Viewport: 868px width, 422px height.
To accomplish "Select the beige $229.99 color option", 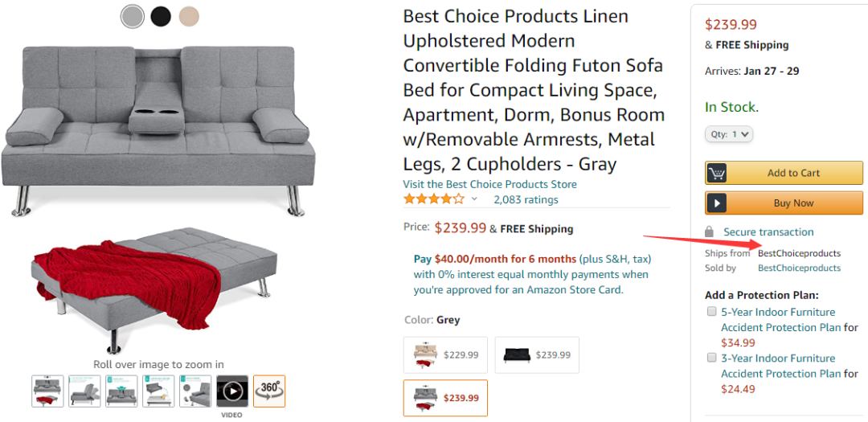I will 445,354.
